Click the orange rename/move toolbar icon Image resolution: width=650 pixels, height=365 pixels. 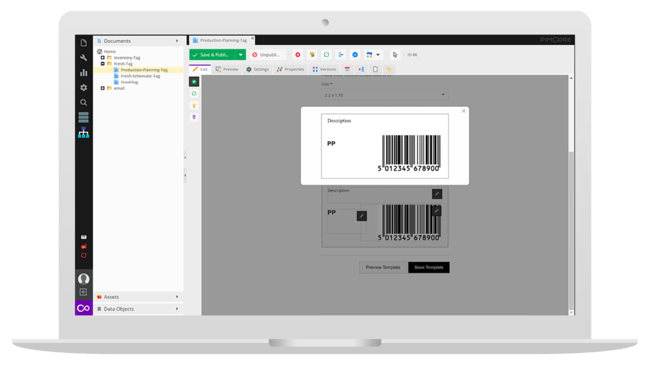click(312, 55)
